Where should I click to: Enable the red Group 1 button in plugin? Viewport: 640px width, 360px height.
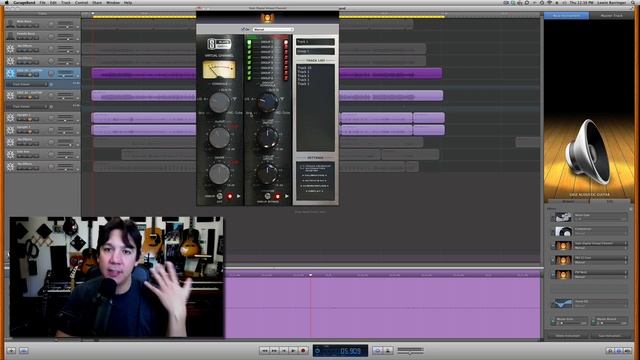tap(286, 42)
